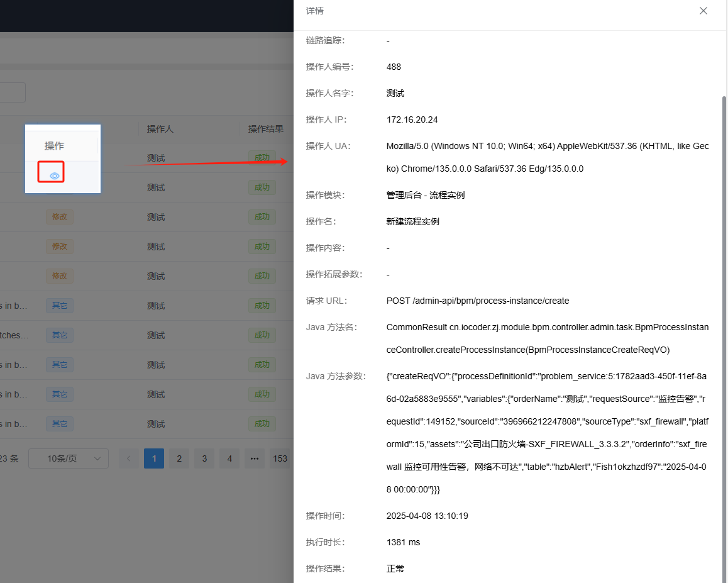Click the operation time 2025-04-08 13:10:19
Viewport: 728px width, 583px height.
tap(427, 516)
